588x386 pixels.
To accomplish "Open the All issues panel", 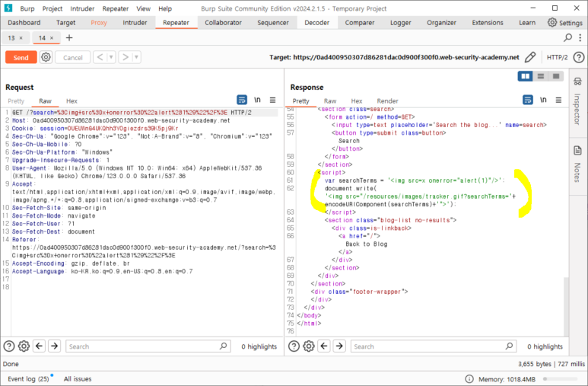I will [x=78, y=379].
